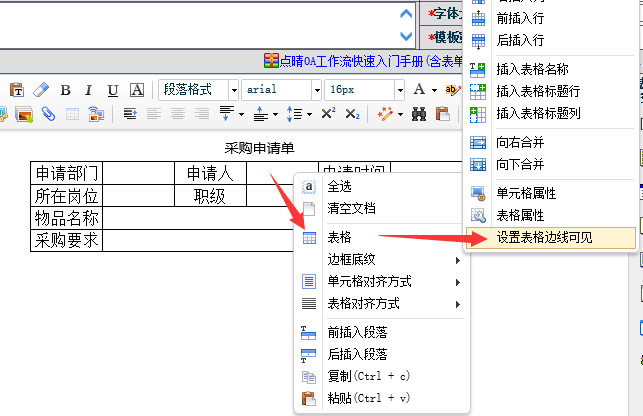The width and height of the screenshot is (643, 416).
Task: Toggle underline text formatting
Action: tap(113, 90)
